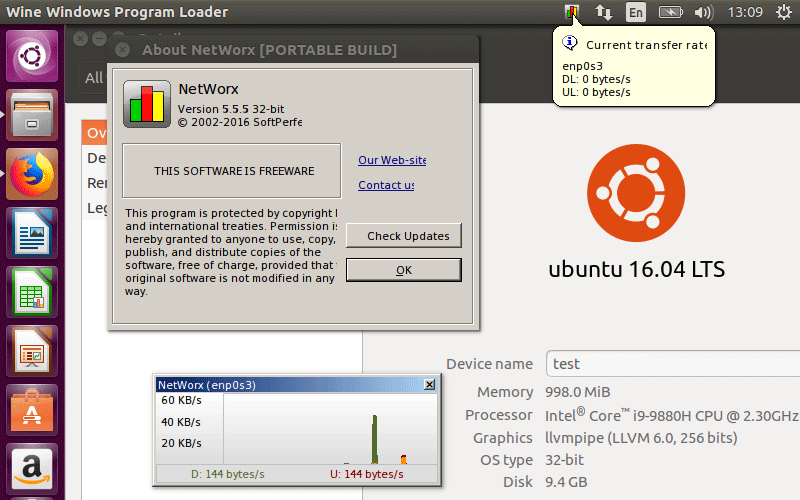
Task: Close the NetWorx (enp0s3) graph window
Action: pyautogui.click(x=430, y=385)
